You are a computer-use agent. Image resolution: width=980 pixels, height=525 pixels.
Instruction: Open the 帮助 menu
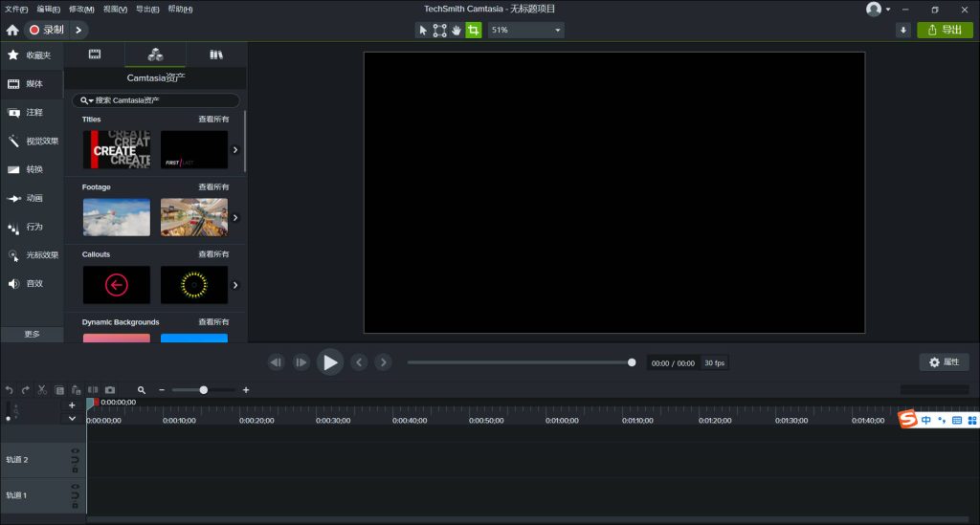180,10
